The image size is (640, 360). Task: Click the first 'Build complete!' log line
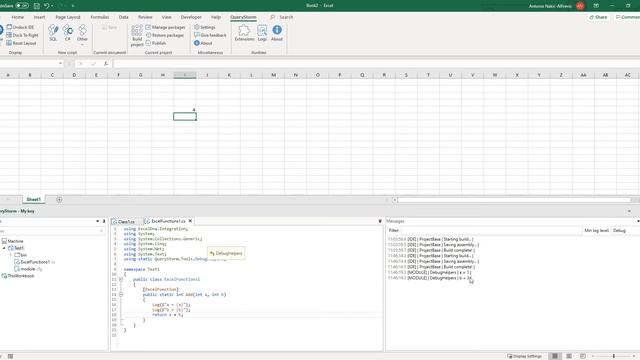[x=431, y=250]
